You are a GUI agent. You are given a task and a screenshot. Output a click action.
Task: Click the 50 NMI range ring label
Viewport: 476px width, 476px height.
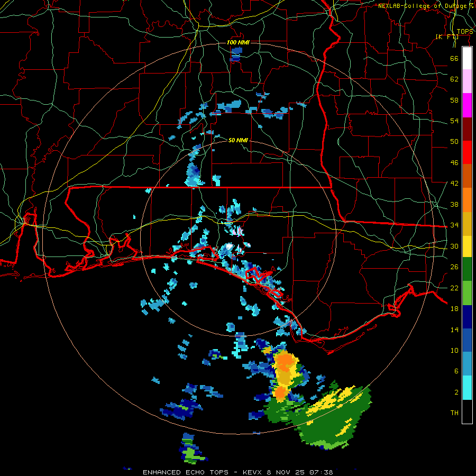point(238,140)
